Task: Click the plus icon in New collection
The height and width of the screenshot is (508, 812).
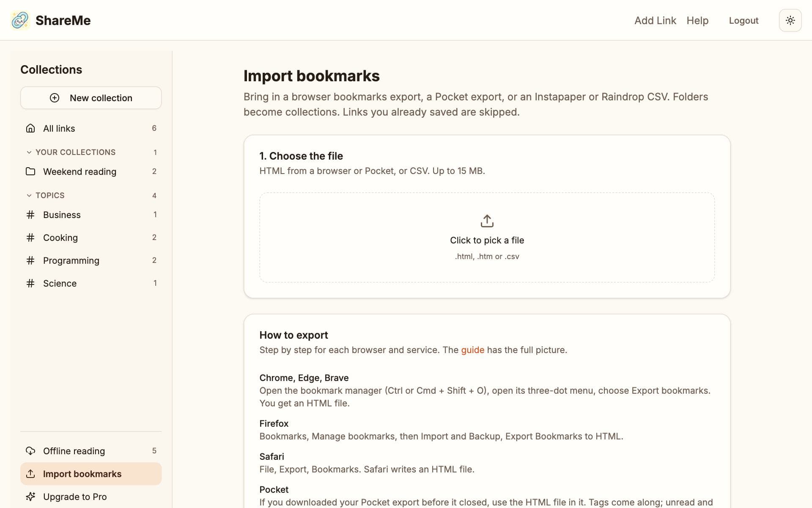Action: pos(55,98)
